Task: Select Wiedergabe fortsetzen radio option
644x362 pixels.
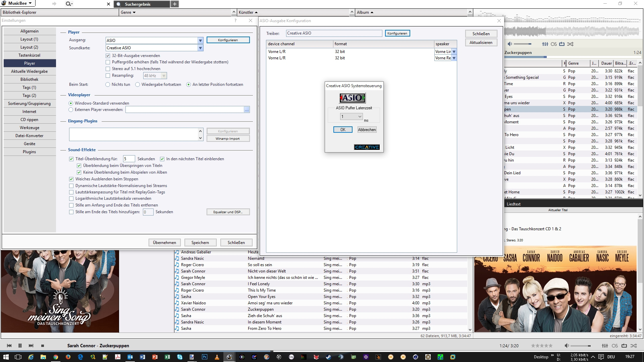Action: pyautogui.click(x=138, y=84)
